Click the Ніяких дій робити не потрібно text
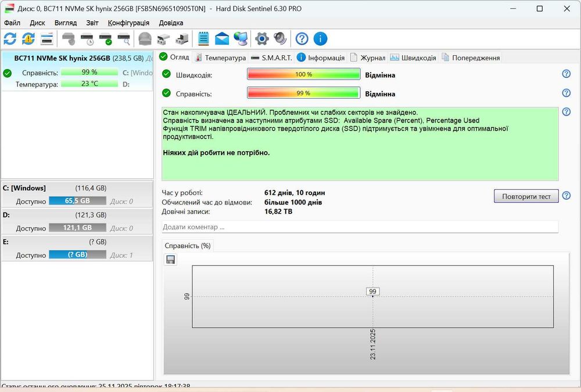This screenshot has height=392, width=581. (216, 153)
